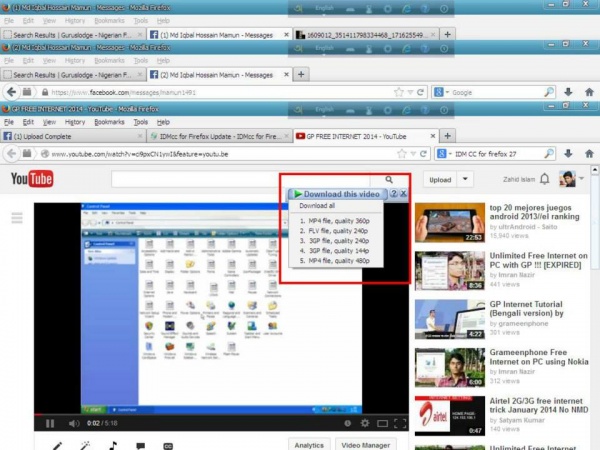Image resolution: width=600 pixels, height=450 pixels.
Task: Click back arrow in Facebook Messages window
Action: pyautogui.click(x=11, y=92)
